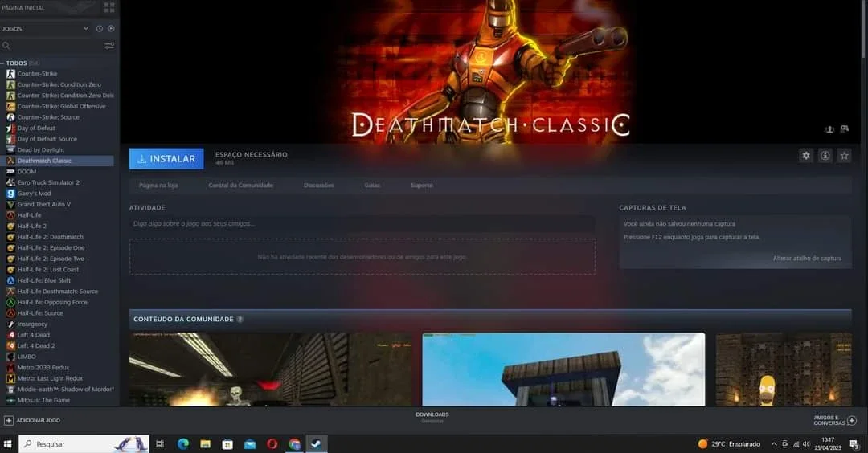Screen dimensions: 868x453
Task: Click the activity text box
Action: pos(362,224)
